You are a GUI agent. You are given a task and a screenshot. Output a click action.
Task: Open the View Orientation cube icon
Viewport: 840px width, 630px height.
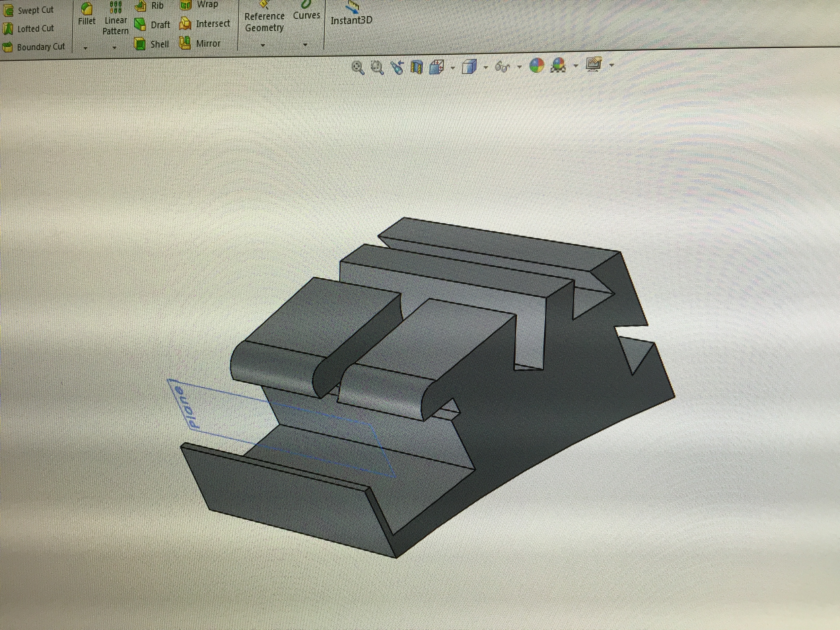tap(437, 67)
